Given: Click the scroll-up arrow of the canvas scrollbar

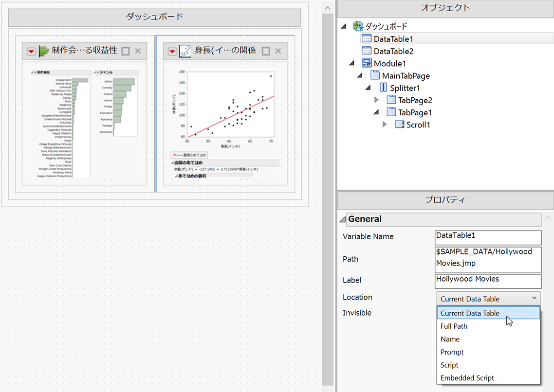Looking at the screenshot, I should 328,8.
